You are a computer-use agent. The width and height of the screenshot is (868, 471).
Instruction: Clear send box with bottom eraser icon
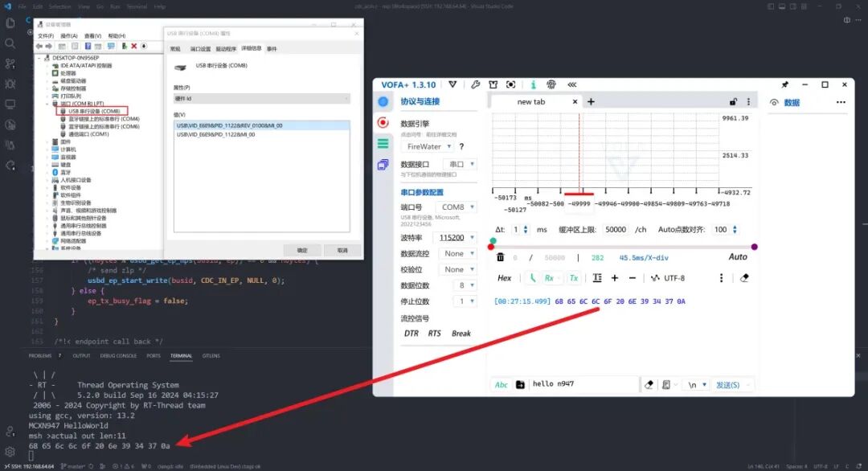649,385
